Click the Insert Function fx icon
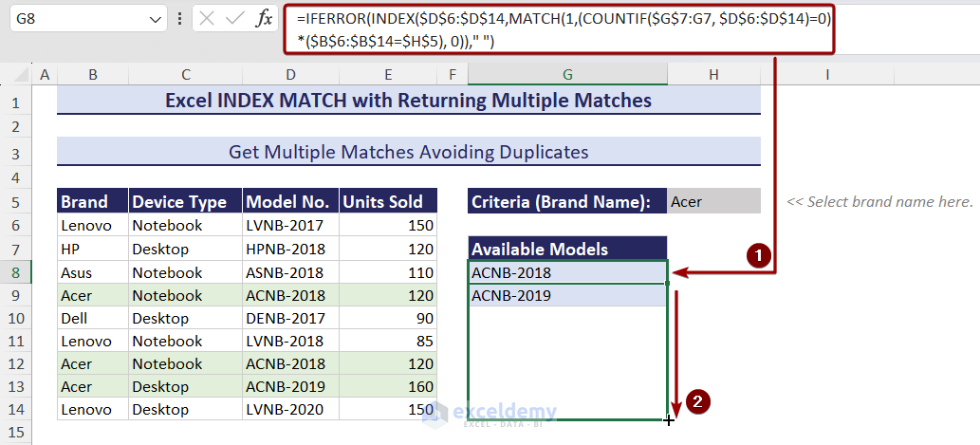 [264, 19]
